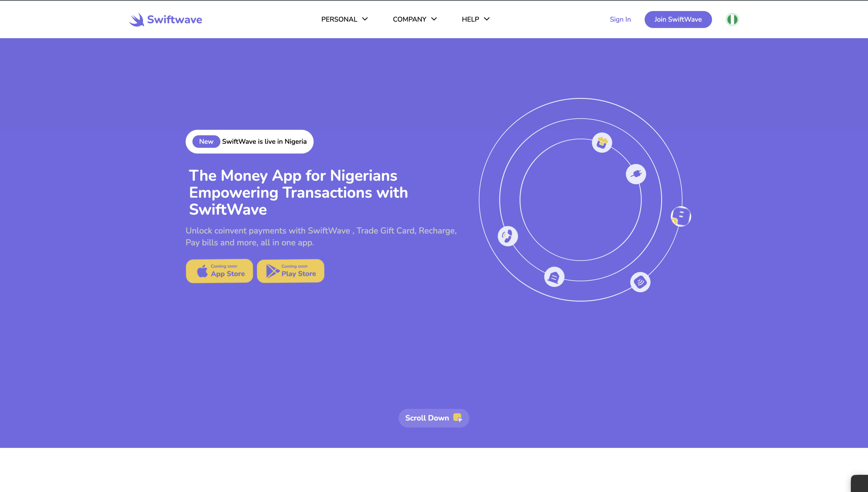The height and width of the screenshot is (492, 868).
Task: Click the Scroll Down button
Action: coord(434,418)
